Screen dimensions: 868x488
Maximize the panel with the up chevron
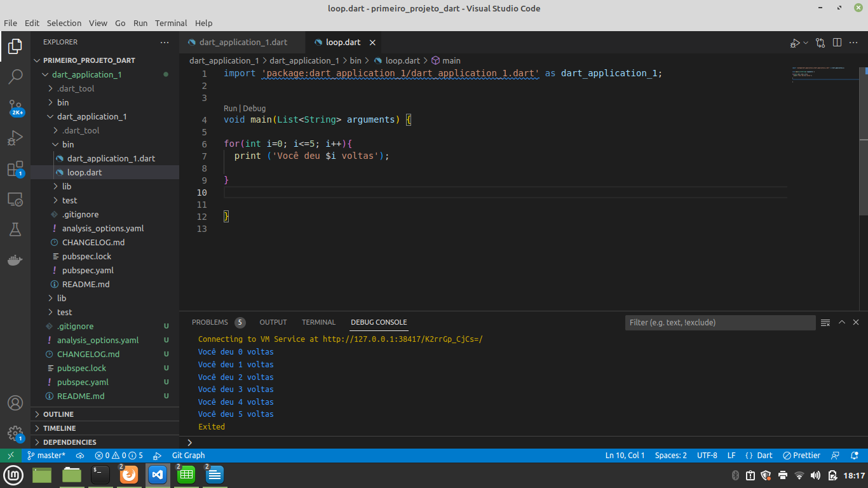[x=841, y=322]
